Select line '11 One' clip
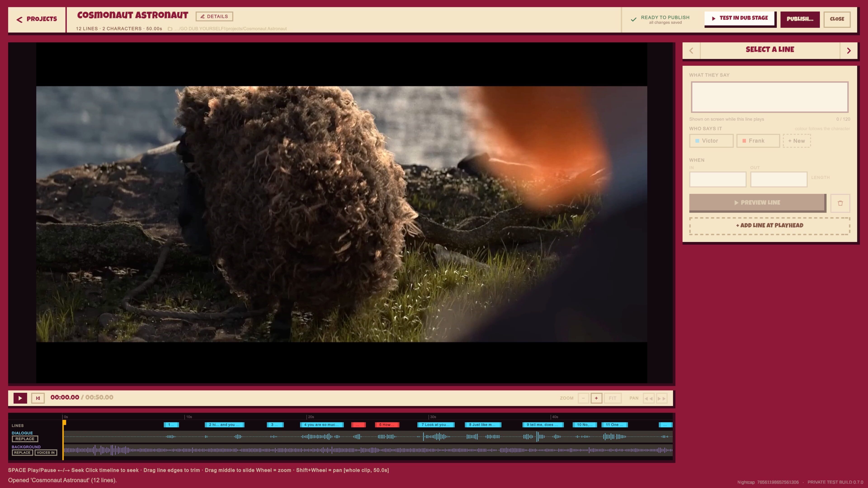 pyautogui.click(x=615, y=425)
